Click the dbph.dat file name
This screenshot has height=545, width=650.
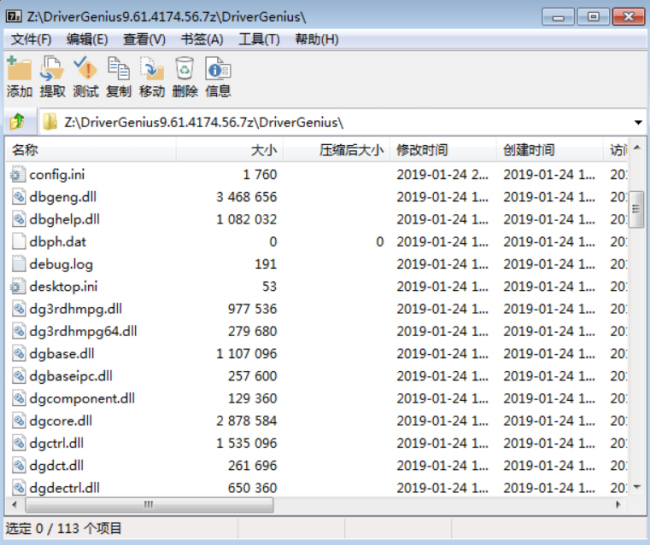[58, 242]
